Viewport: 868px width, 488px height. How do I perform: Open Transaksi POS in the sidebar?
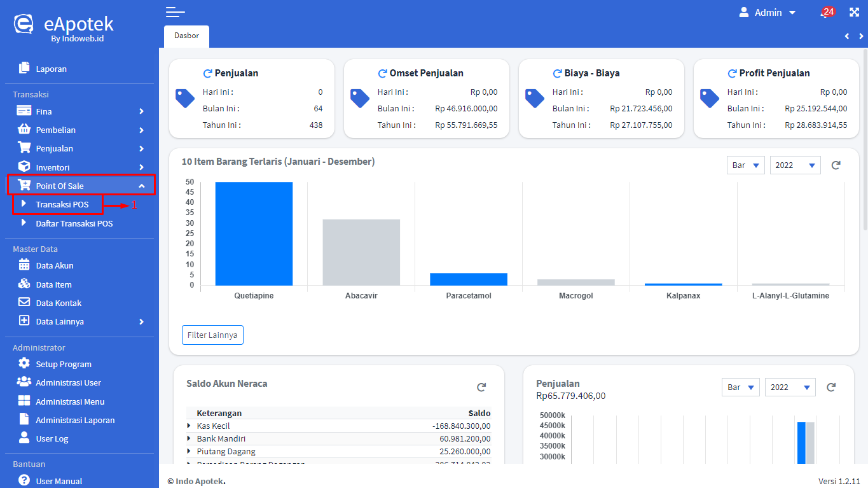[x=62, y=205]
